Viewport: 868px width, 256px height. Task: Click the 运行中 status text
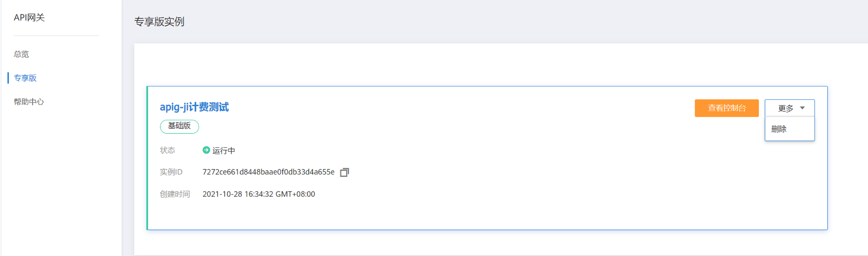coord(224,151)
